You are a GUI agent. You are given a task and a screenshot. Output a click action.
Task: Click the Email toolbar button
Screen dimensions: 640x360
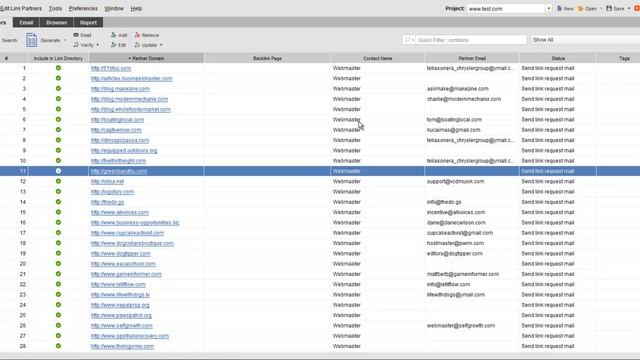(x=82, y=35)
